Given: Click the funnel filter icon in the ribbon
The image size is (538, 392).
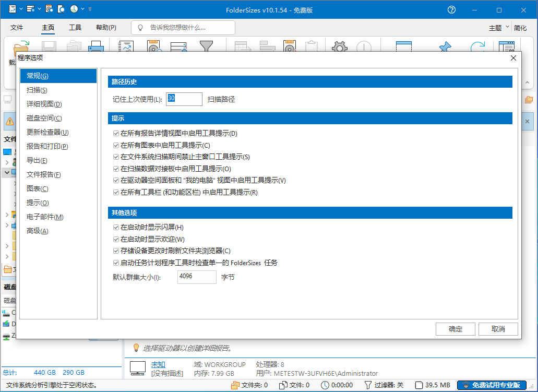Looking at the screenshot, I should tap(206, 46).
